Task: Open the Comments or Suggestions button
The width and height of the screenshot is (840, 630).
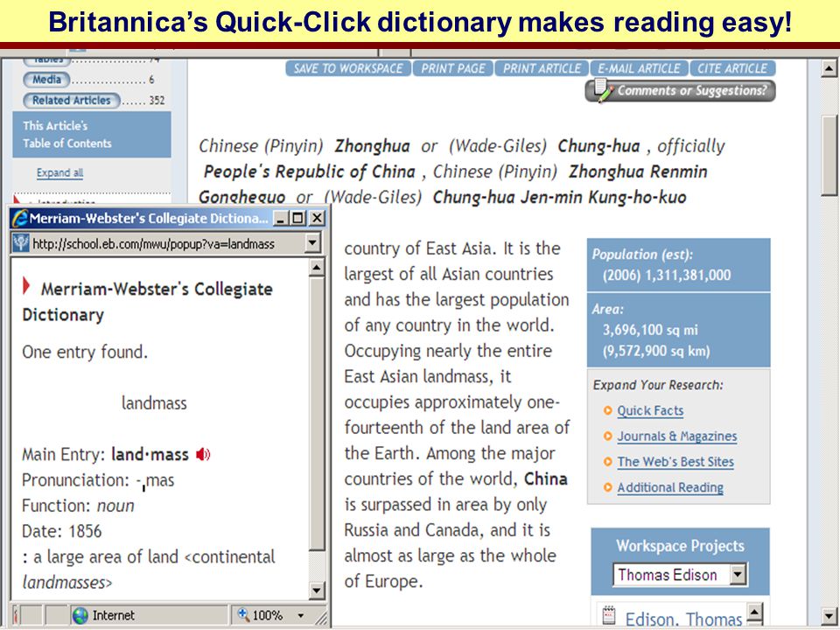Action: pos(681,90)
